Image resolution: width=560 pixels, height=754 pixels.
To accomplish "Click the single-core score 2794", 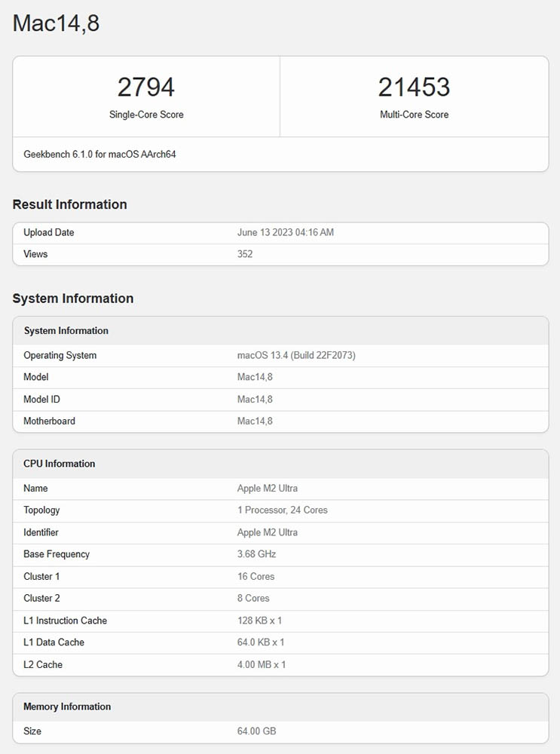I will coord(146,87).
